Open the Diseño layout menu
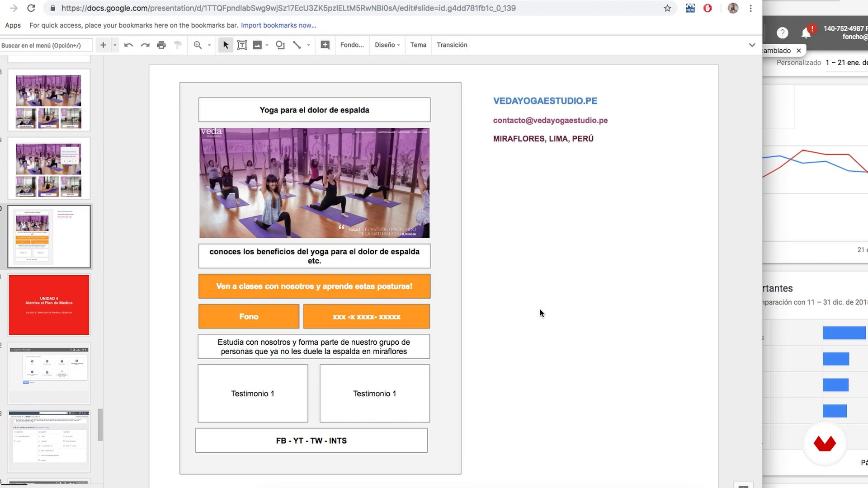The height and width of the screenshot is (488, 868). [x=387, y=45]
